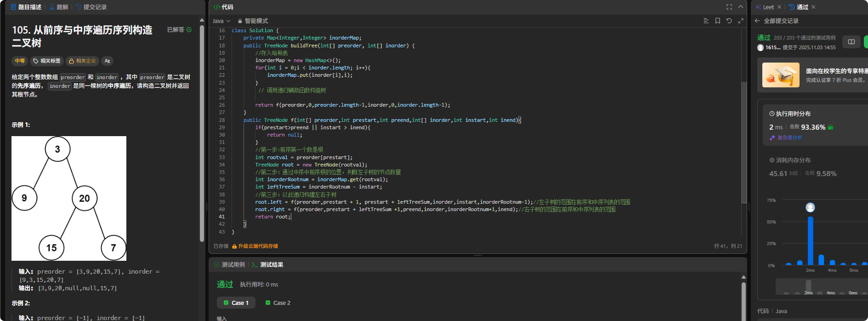The width and height of the screenshot is (868, 321).
Task: Close the Leet tab
Action: pos(779,7)
